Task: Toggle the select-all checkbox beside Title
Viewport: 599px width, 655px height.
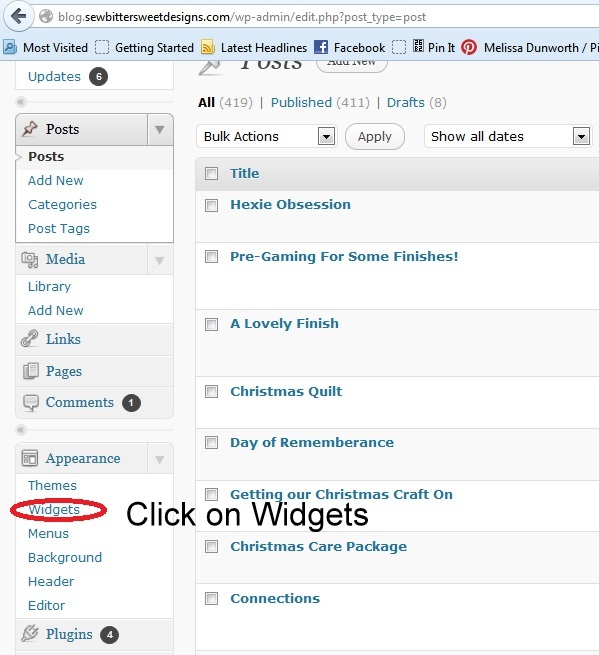Action: pos(211,173)
